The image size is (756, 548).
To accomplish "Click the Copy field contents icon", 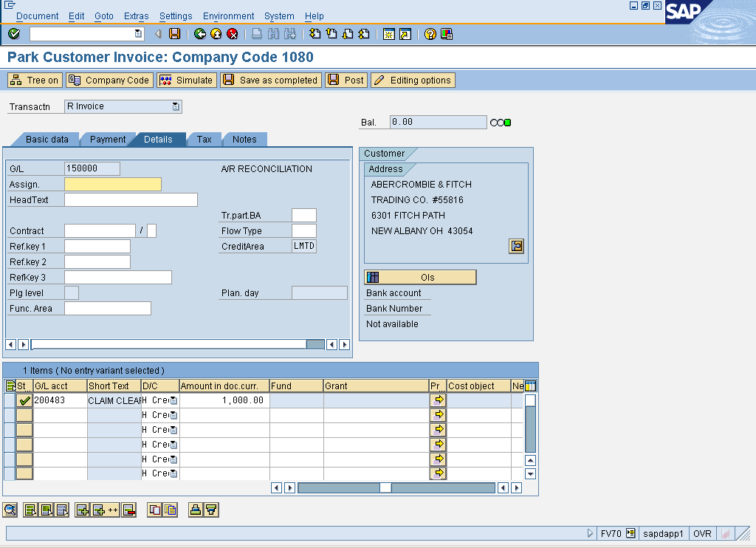I will tap(171, 510).
